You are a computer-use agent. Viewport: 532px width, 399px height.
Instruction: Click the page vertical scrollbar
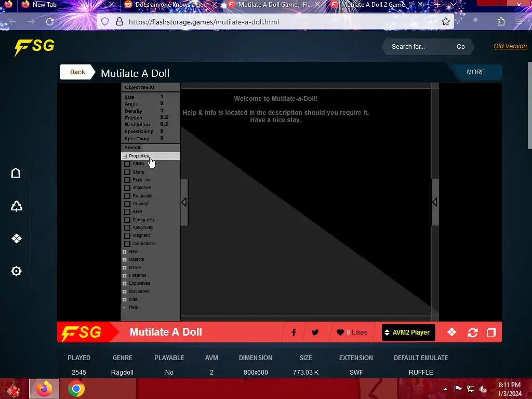point(529,105)
